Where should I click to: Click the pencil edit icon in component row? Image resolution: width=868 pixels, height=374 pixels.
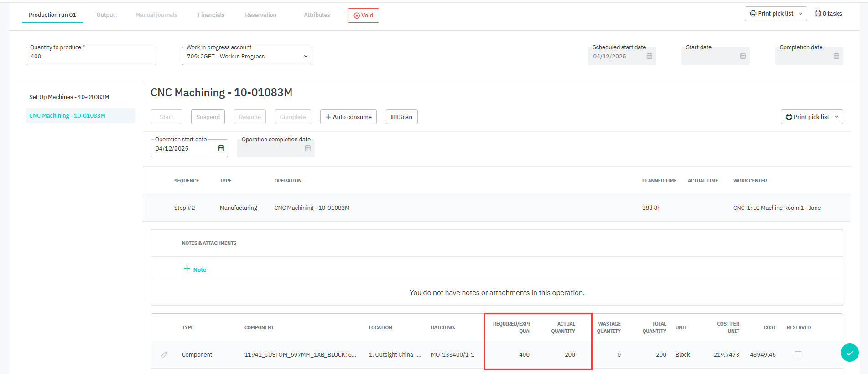[164, 355]
